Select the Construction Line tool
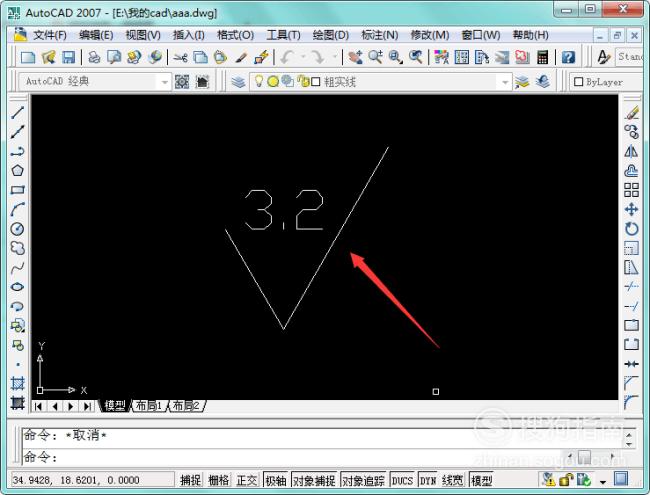The height and width of the screenshot is (495, 650). (17, 131)
